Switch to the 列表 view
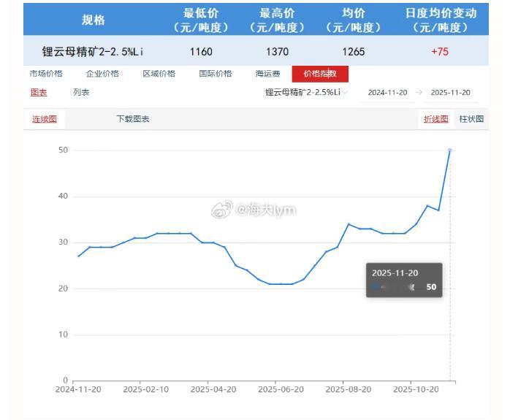This screenshot has height=420, width=510. [x=81, y=92]
